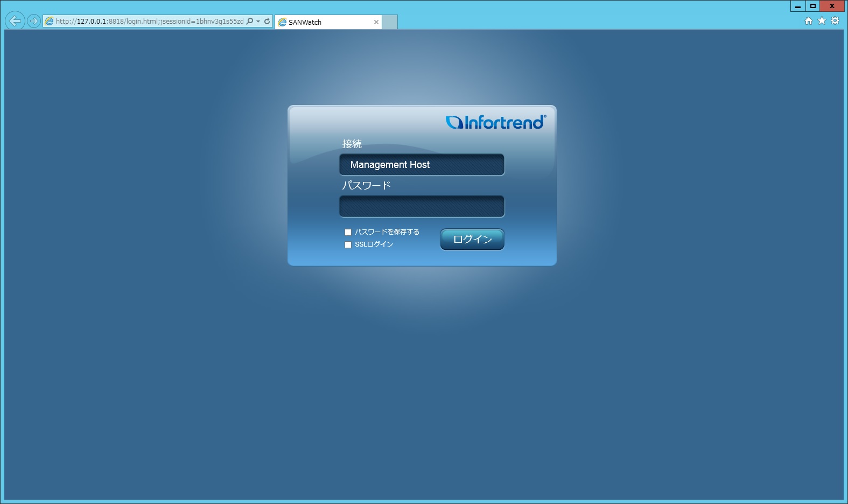The image size is (848, 504).
Task: Refresh the page with the reload icon
Action: pos(267,22)
